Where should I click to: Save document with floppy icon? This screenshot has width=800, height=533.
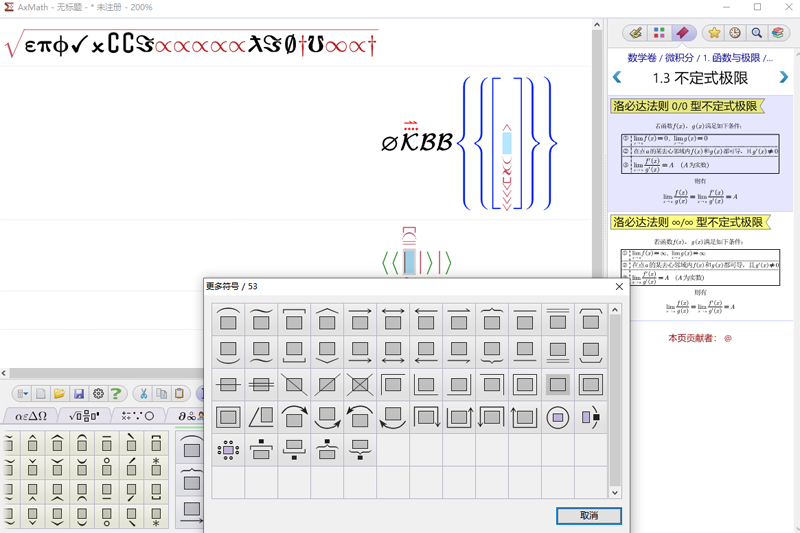pyautogui.click(x=79, y=394)
